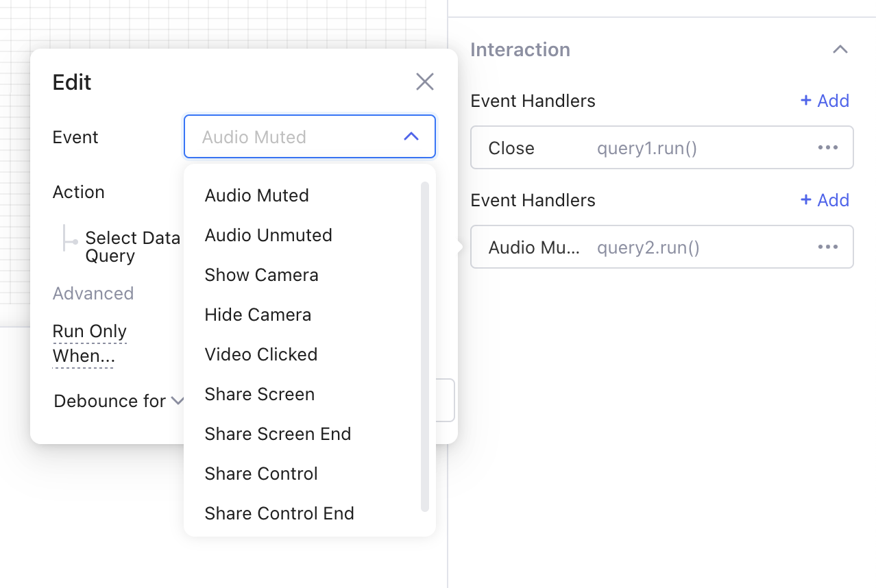Select Share Control option
Viewport: 876px width, 588px height.
click(x=260, y=474)
